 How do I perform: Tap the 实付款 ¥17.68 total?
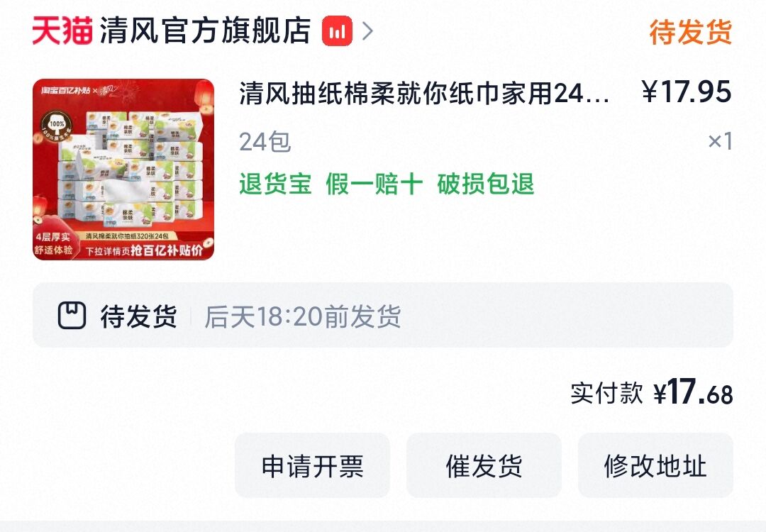tap(652, 392)
